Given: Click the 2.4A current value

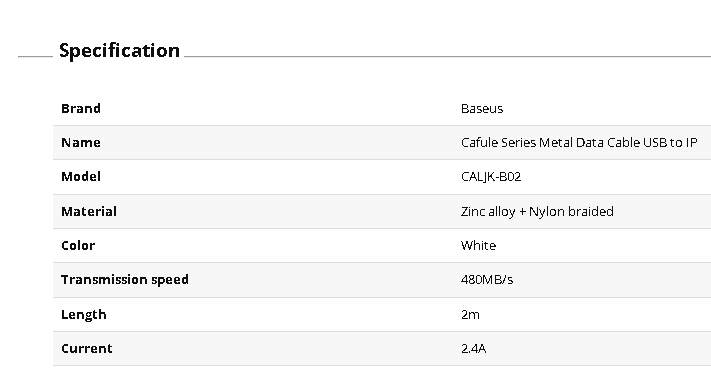Looking at the screenshot, I should 473,349.
